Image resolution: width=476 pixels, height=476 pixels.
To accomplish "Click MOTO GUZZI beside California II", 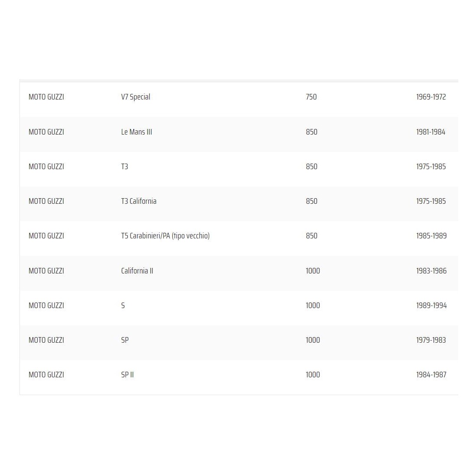I will click(x=46, y=271).
